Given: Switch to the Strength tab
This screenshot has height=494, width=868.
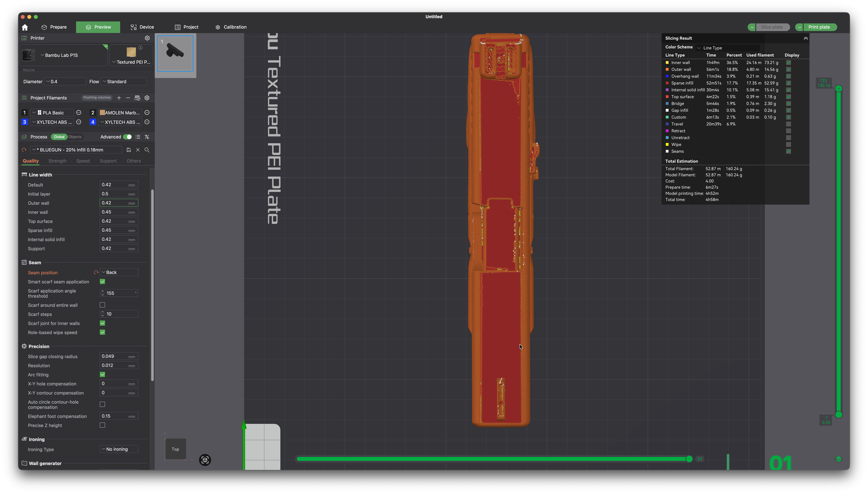Looking at the screenshot, I should [x=57, y=161].
